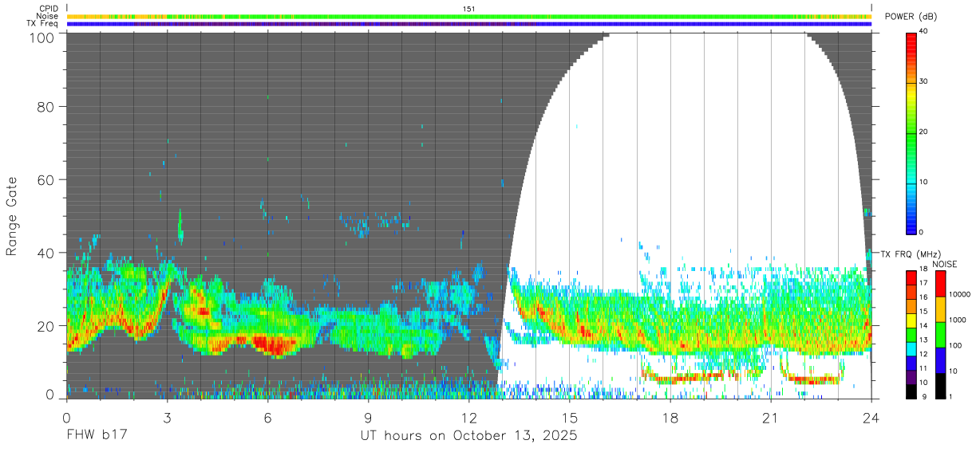Screen dimensions: 980x452
Task: Click the NOISE legend title
Action: point(944,264)
